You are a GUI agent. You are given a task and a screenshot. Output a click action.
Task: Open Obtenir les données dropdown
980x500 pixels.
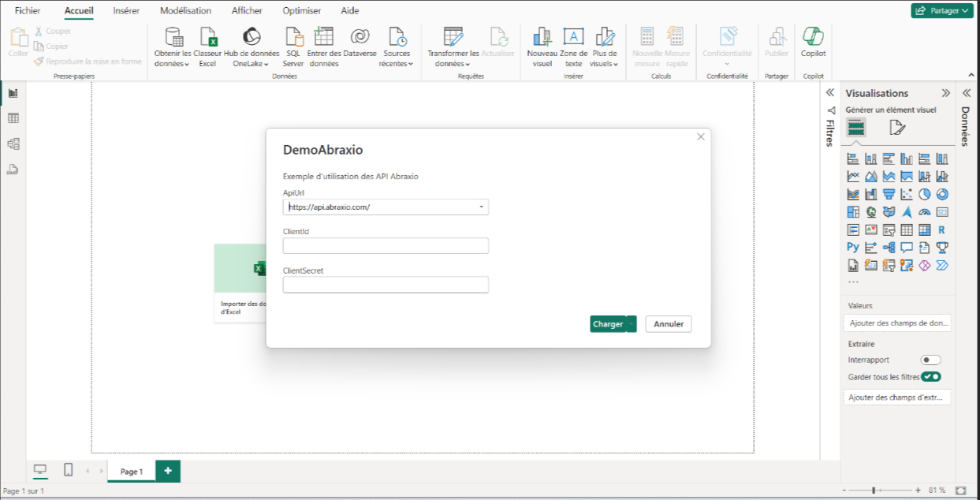point(173,47)
